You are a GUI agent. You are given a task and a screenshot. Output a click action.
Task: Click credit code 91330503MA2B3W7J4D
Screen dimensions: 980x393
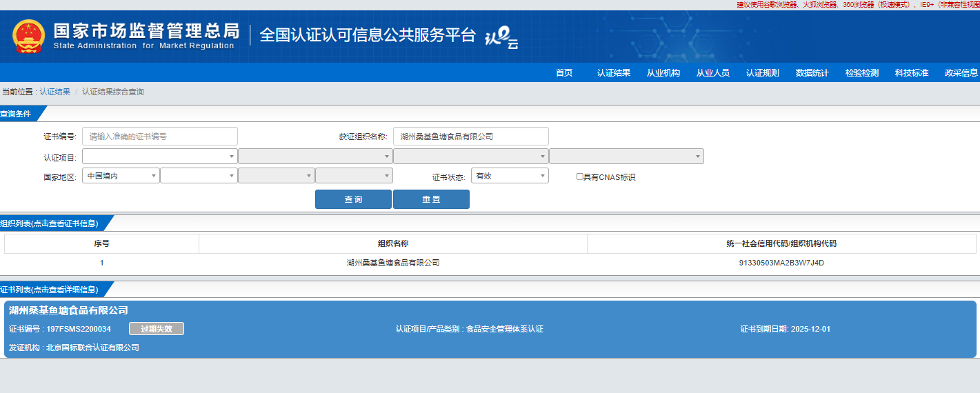[781, 263]
